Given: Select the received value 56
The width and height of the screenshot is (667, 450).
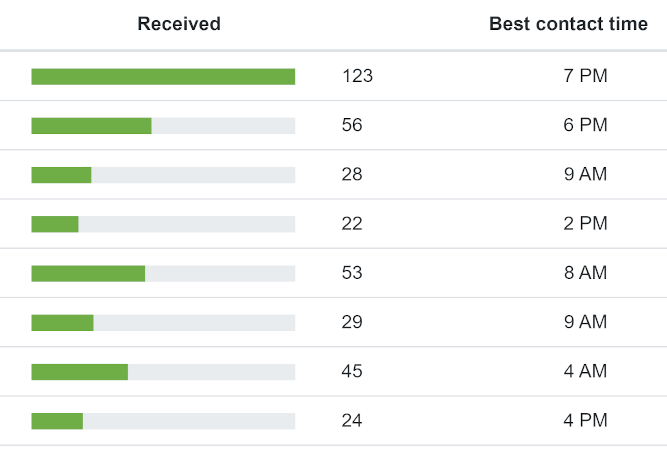Looking at the screenshot, I should [352, 125].
